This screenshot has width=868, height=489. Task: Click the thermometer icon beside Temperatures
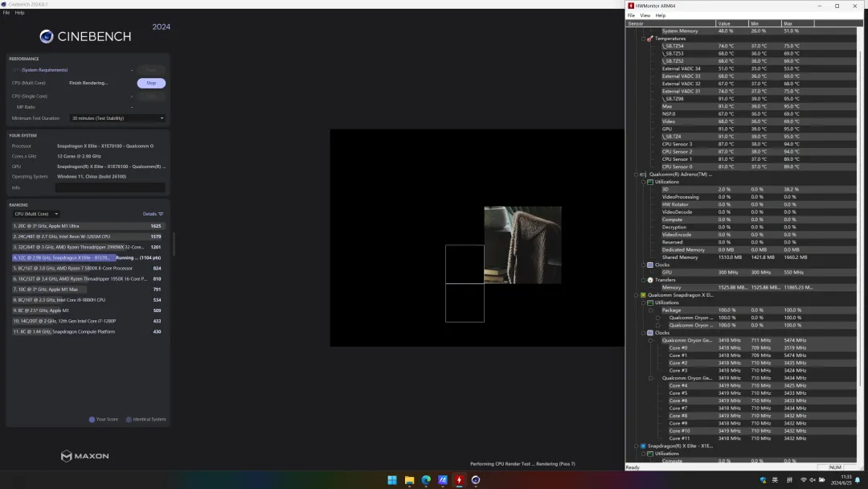(x=650, y=39)
